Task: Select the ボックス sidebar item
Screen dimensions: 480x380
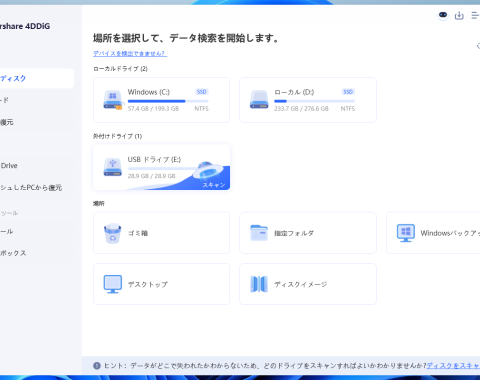Action: (37, 253)
